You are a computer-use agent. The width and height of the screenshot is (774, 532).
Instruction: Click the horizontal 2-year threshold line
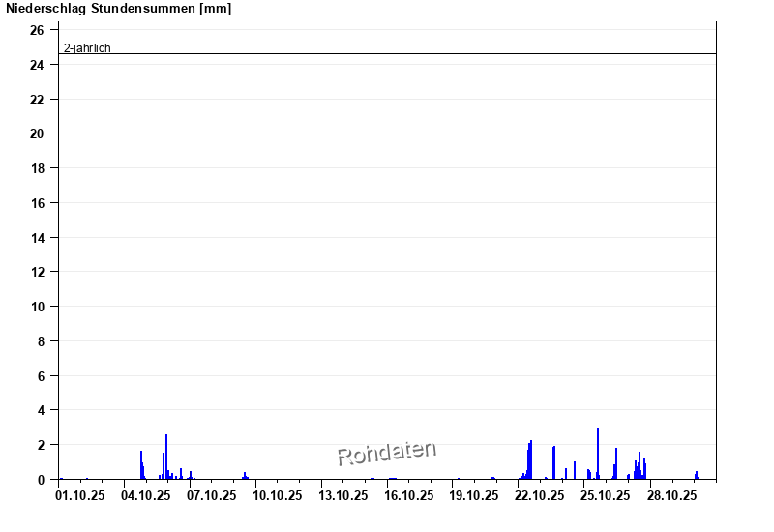tap(387, 53)
